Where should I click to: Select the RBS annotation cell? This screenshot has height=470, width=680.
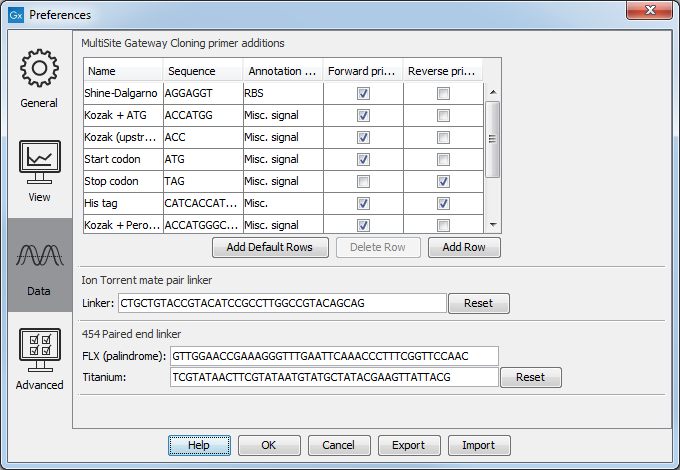(283, 93)
